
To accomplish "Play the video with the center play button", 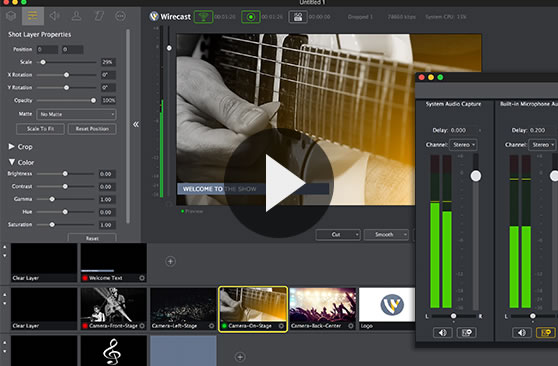I will click(x=279, y=183).
